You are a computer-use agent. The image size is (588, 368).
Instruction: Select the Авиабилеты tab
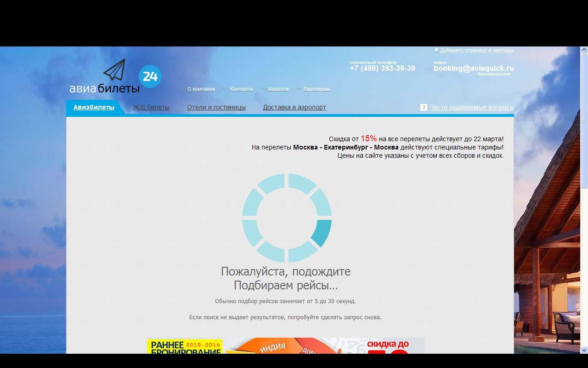[x=94, y=107]
